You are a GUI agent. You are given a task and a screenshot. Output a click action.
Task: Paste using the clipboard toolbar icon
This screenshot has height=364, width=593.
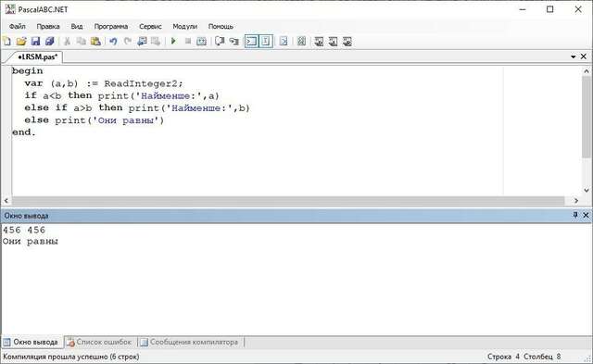coord(95,41)
